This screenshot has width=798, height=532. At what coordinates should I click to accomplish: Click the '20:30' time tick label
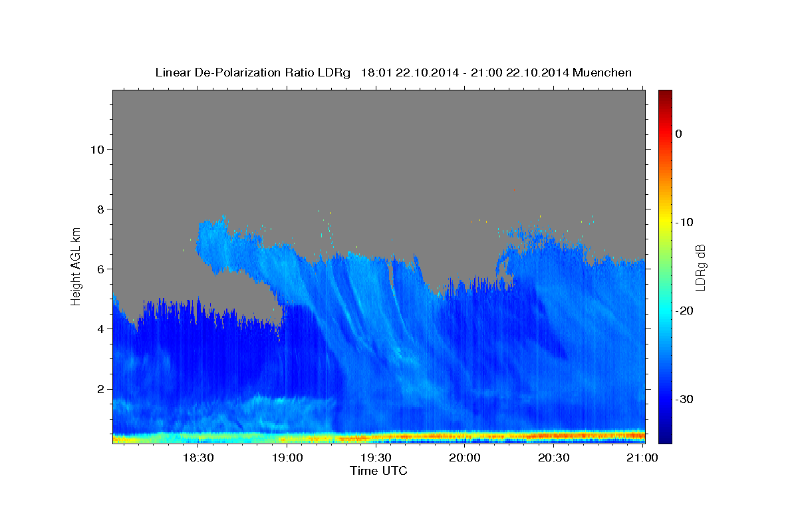point(553,458)
